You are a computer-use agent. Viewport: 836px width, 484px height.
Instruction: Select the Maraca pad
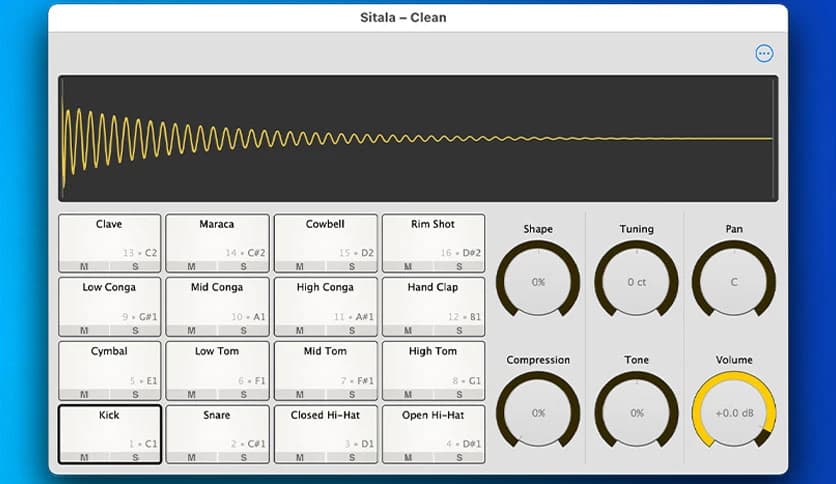point(218,243)
